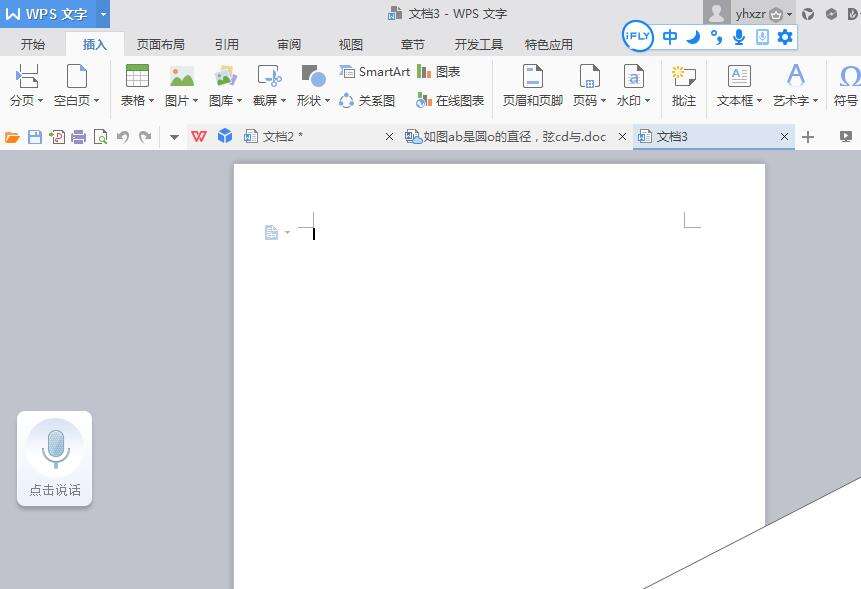Insert a 图表 chart
Screen dimensions: 861x589
[438, 72]
